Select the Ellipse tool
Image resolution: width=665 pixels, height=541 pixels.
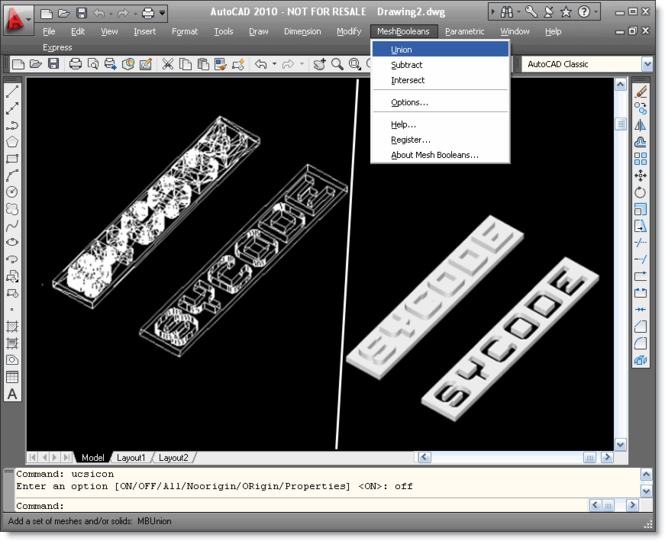pos(12,242)
